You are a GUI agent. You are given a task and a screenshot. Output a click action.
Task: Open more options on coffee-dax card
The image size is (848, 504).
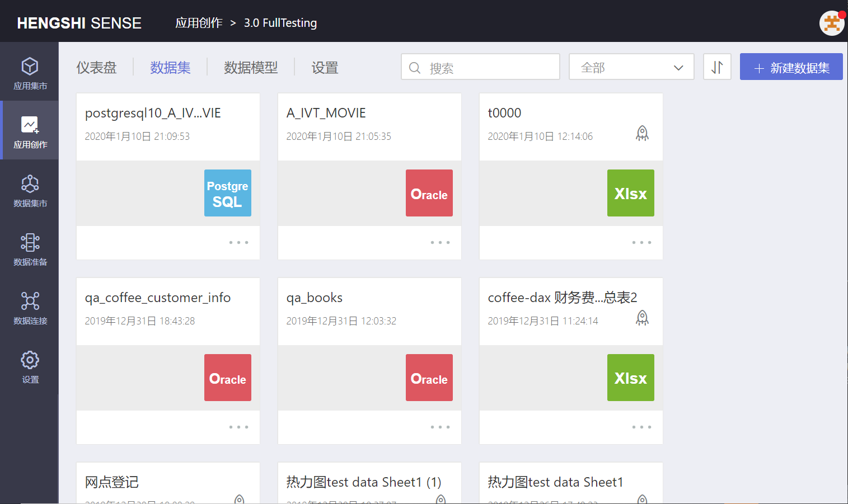point(641,427)
